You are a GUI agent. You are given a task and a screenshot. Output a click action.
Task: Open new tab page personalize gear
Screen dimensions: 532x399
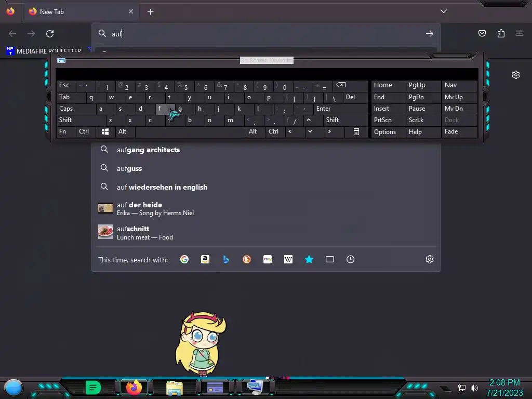pos(516,75)
